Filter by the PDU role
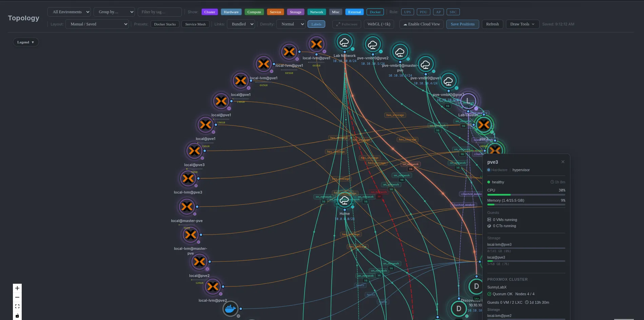The image size is (644, 320). 424,12
